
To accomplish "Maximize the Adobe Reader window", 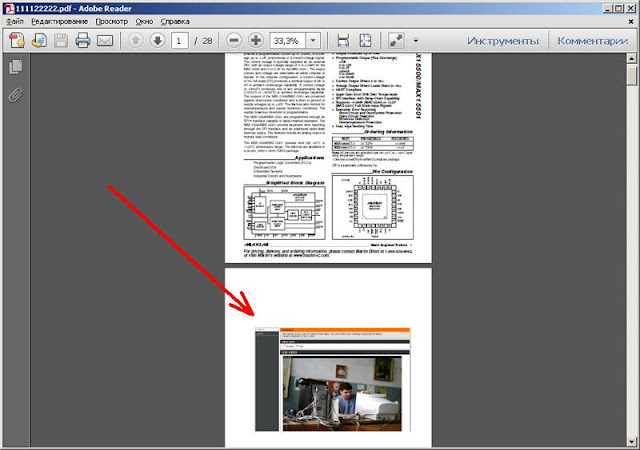I will 619,8.
